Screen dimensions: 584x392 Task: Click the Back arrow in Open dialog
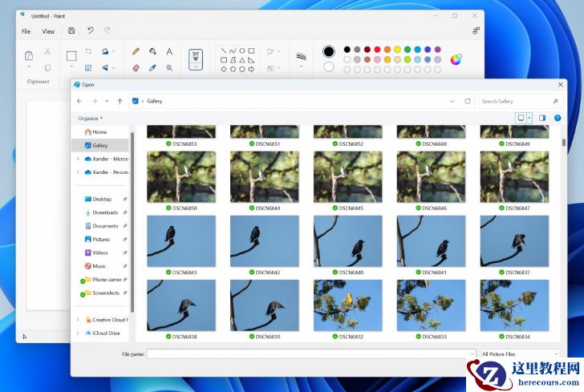[79, 101]
